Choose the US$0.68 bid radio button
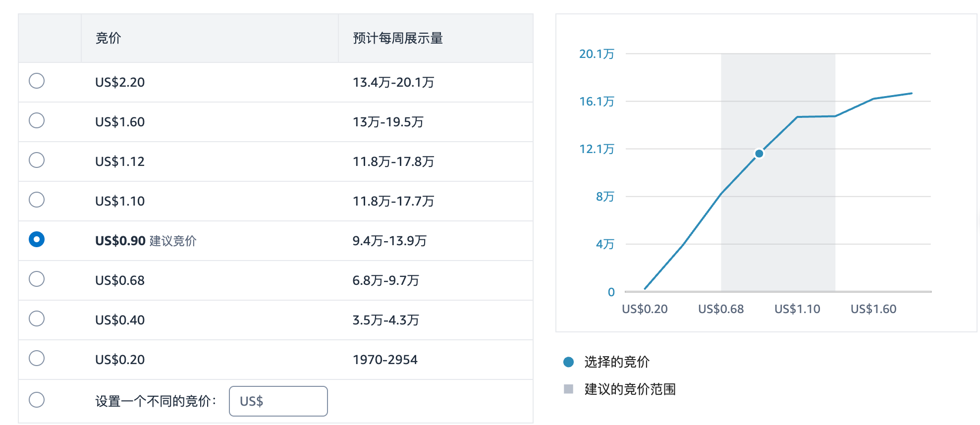Viewport: 980px width, 425px height. (x=37, y=279)
